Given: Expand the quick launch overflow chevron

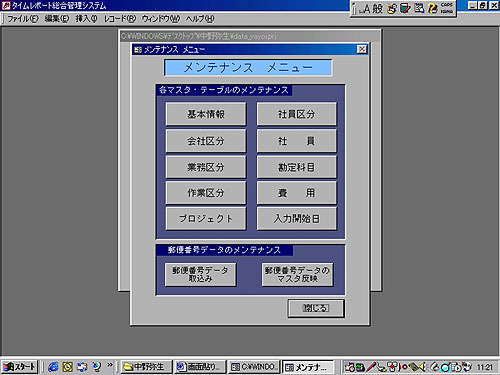Looking at the screenshot, I should 110,365.
